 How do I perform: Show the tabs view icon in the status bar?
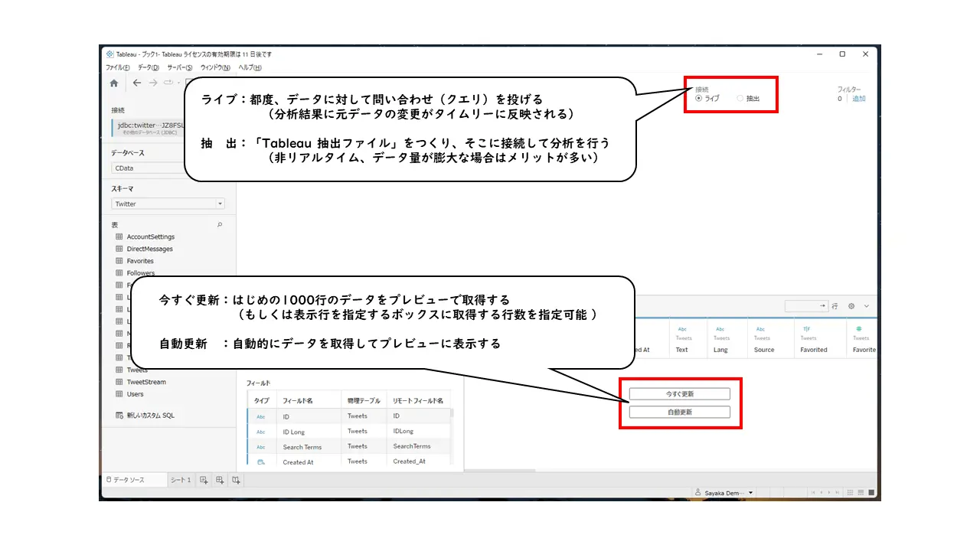point(872,492)
